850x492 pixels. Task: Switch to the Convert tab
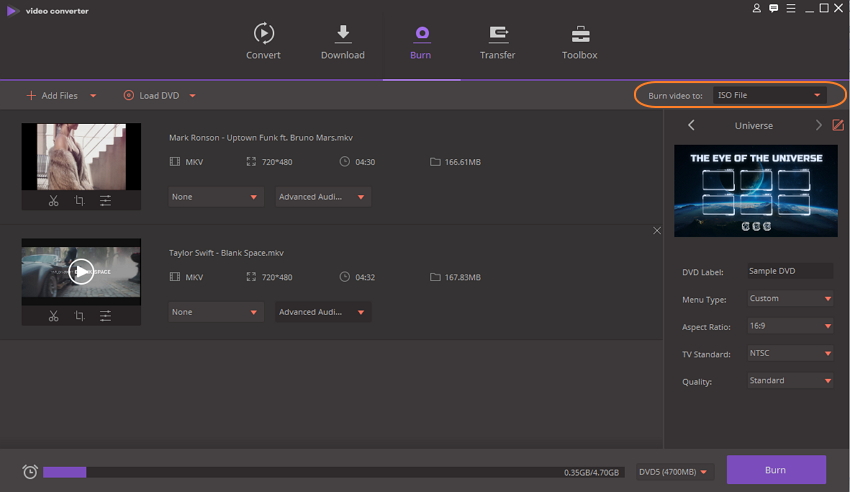[x=263, y=42]
